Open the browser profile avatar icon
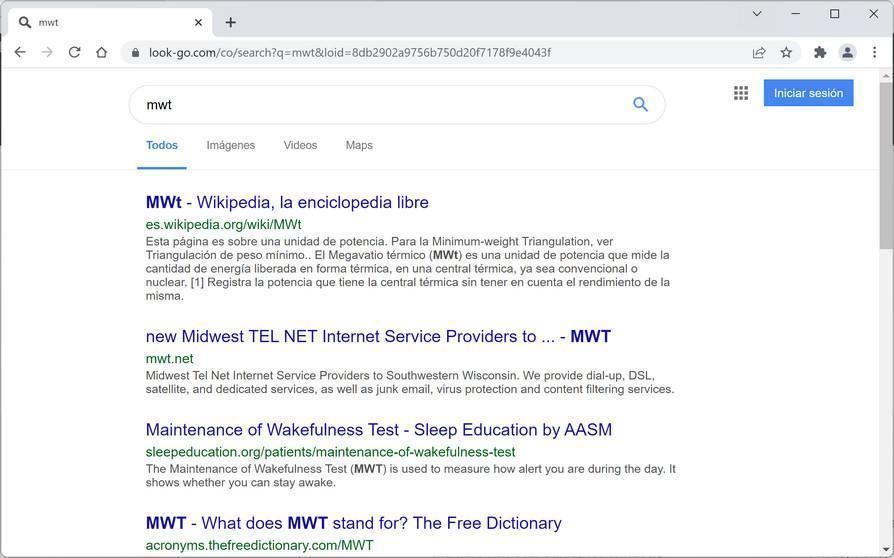Image resolution: width=894 pixels, height=558 pixels. click(847, 52)
